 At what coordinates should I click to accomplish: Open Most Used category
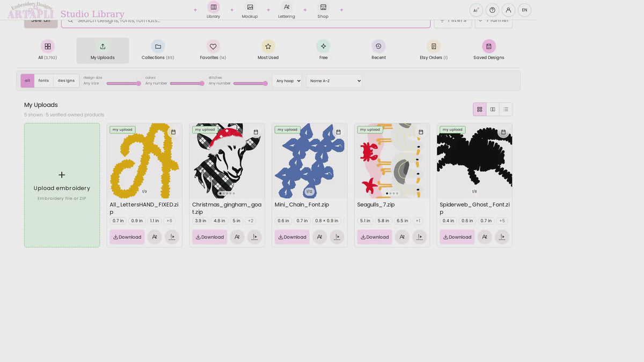click(x=268, y=50)
